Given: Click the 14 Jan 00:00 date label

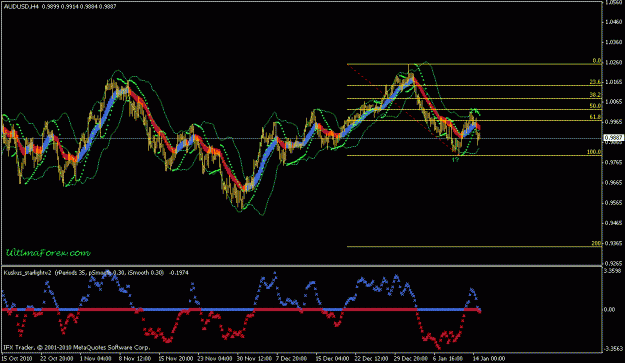Looking at the screenshot, I should [489, 359].
